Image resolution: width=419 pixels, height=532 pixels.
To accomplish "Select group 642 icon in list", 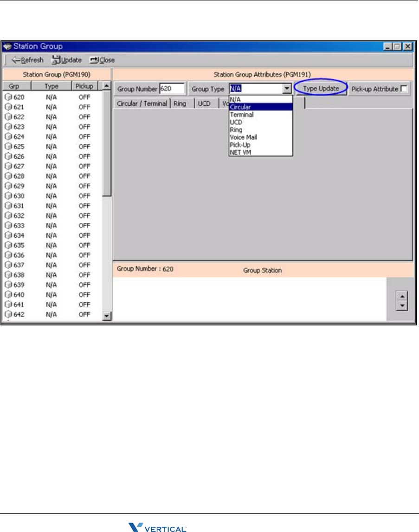I will [8, 314].
